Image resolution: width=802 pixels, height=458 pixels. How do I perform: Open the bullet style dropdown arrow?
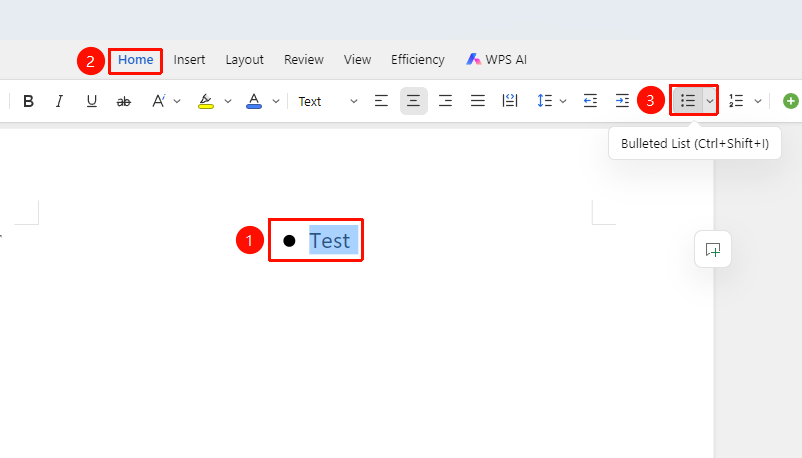(x=709, y=101)
